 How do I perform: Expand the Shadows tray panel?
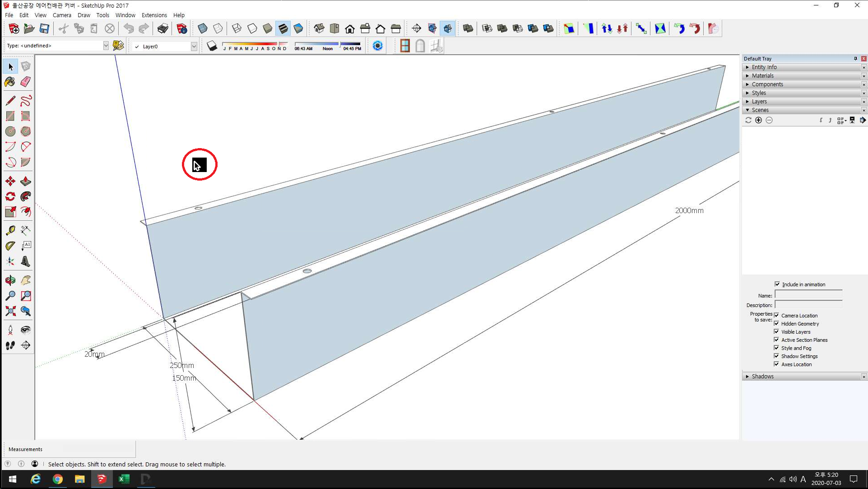762,377
